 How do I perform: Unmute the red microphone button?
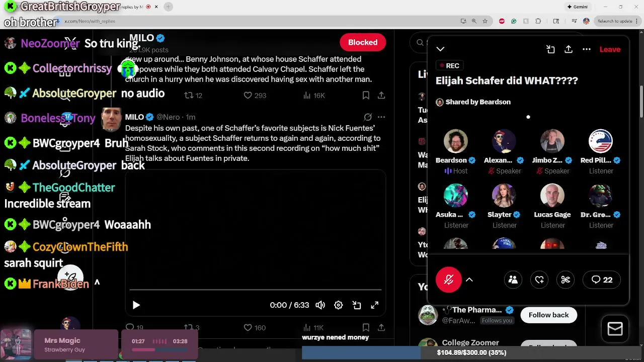(x=449, y=280)
